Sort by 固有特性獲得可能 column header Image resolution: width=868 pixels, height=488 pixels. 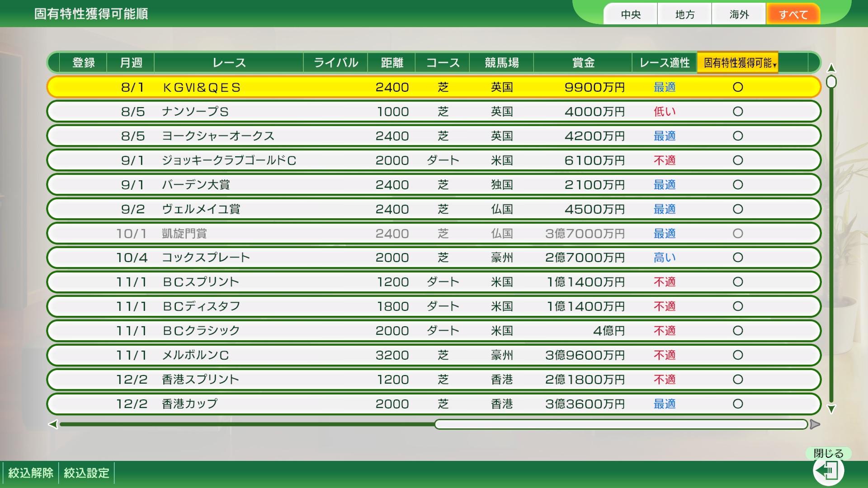[737, 63]
